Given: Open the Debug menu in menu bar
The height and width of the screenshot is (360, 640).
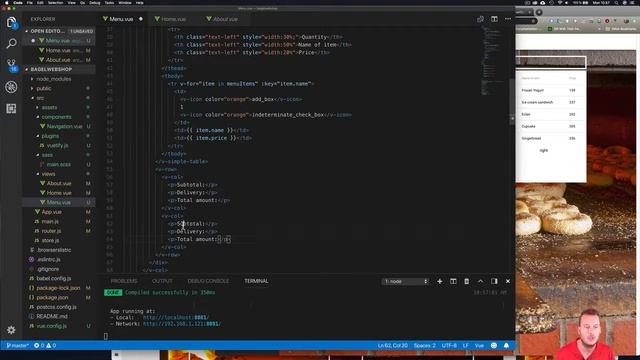Looking at the screenshot, I should pyautogui.click(x=95, y=3).
